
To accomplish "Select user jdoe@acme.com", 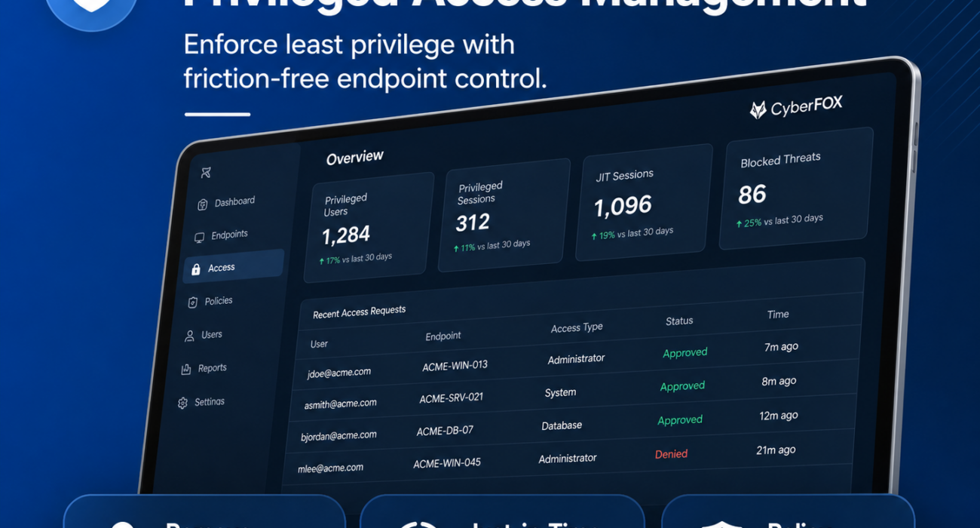I will 339,372.
